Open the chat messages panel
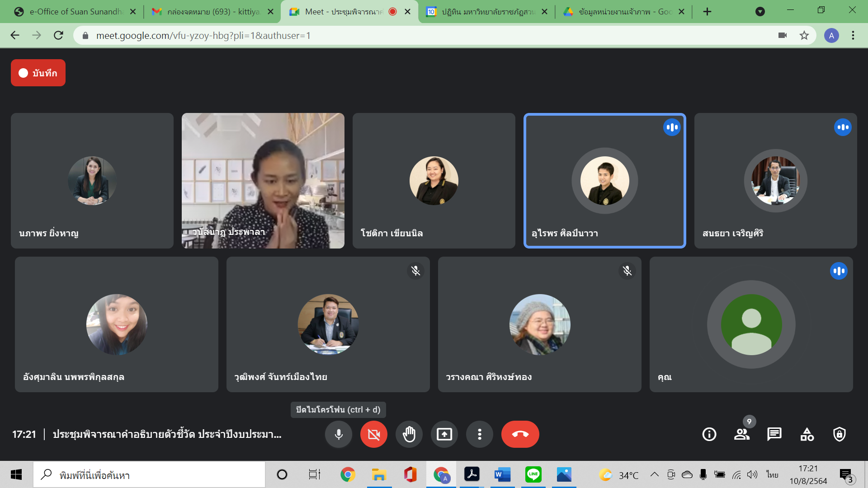 (x=774, y=434)
